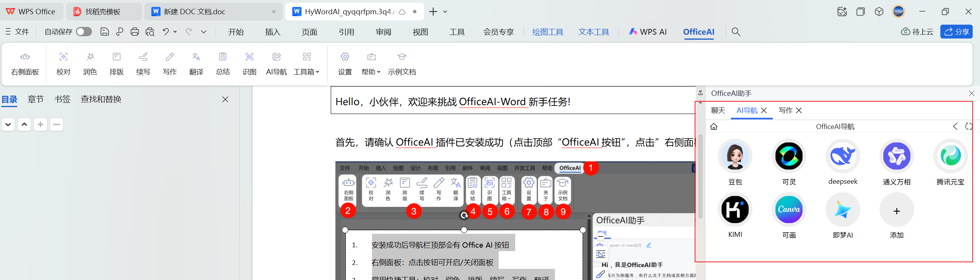
Task: Click the 总结 summarize tool
Action: click(x=223, y=64)
